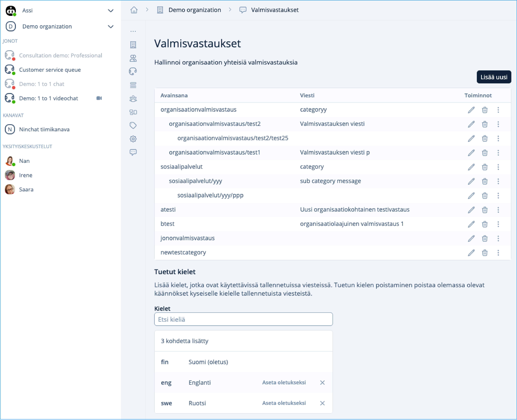The image size is (517, 420).
Task: Edit the atesti canned response
Action: click(471, 210)
